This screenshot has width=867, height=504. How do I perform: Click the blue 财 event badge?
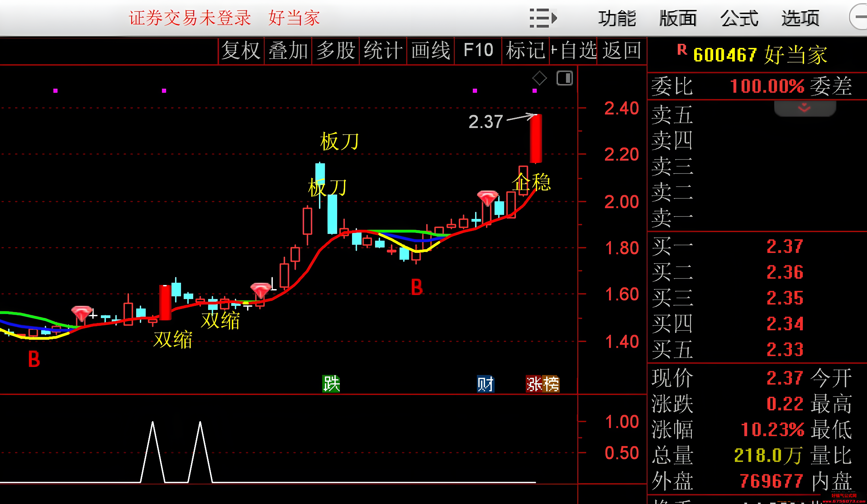pos(486,384)
